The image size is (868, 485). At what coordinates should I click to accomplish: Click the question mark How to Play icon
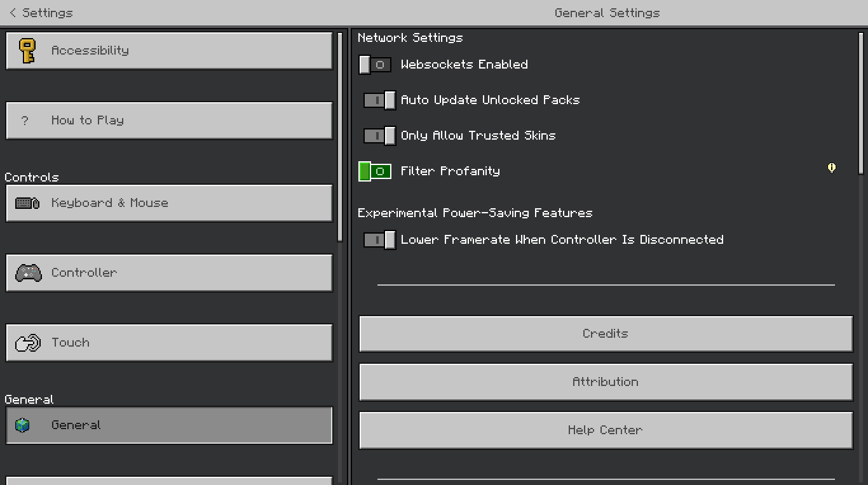tap(25, 121)
